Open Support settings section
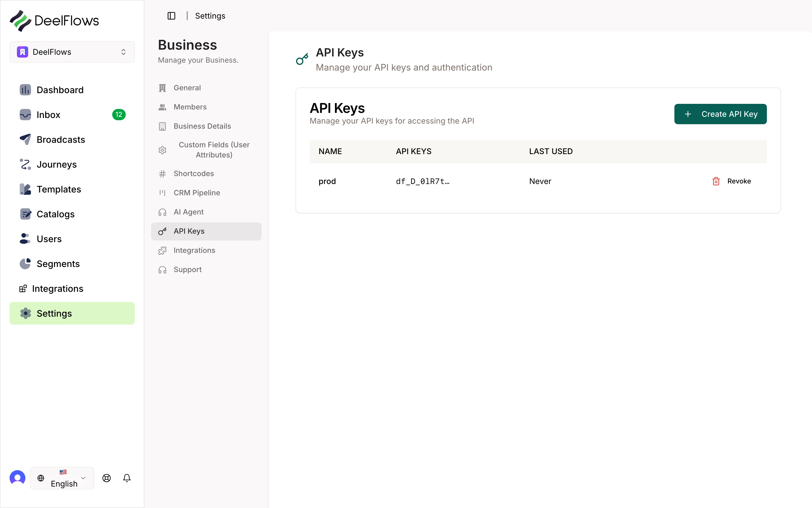The height and width of the screenshot is (508, 812). [x=206, y=270]
